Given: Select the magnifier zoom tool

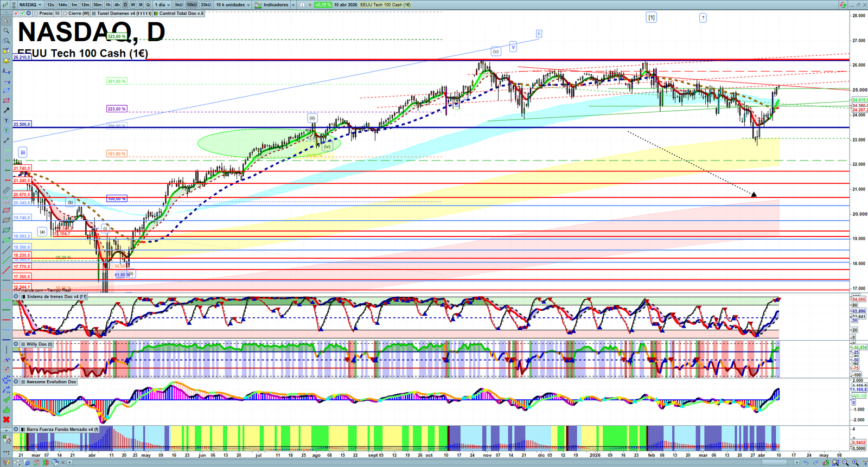Looking at the screenshot, I should (6, 31).
